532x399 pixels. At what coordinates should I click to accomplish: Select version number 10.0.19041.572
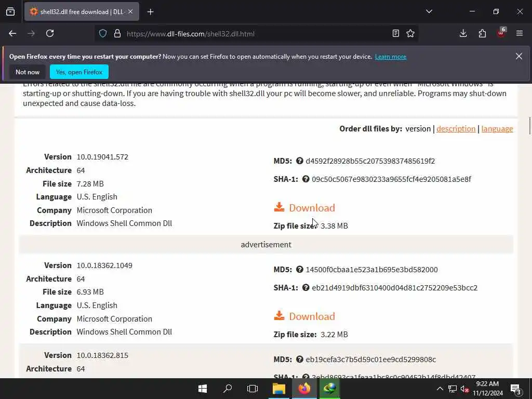pos(102,157)
